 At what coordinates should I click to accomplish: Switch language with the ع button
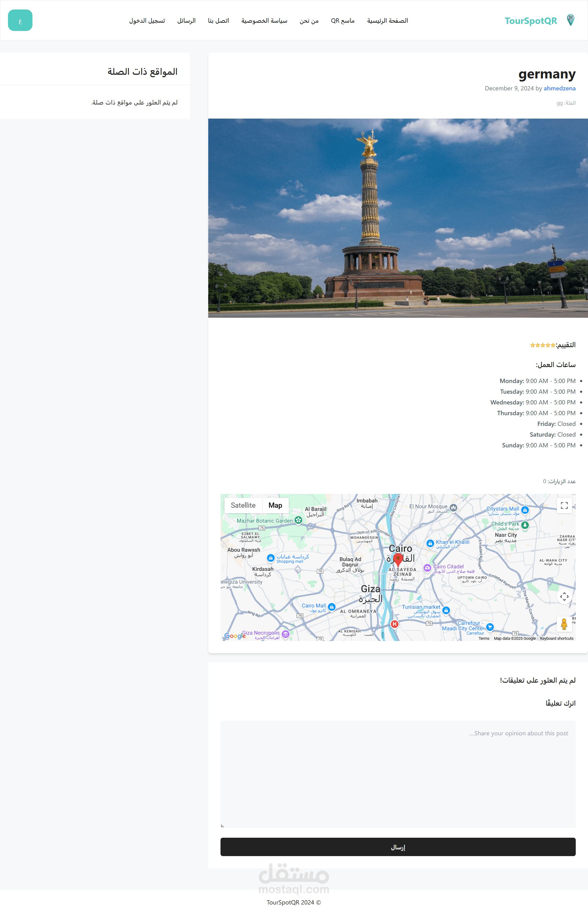tap(20, 20)
